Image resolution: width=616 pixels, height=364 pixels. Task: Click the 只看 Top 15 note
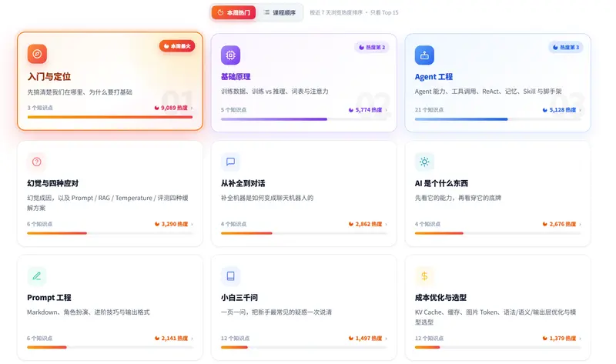384,12
